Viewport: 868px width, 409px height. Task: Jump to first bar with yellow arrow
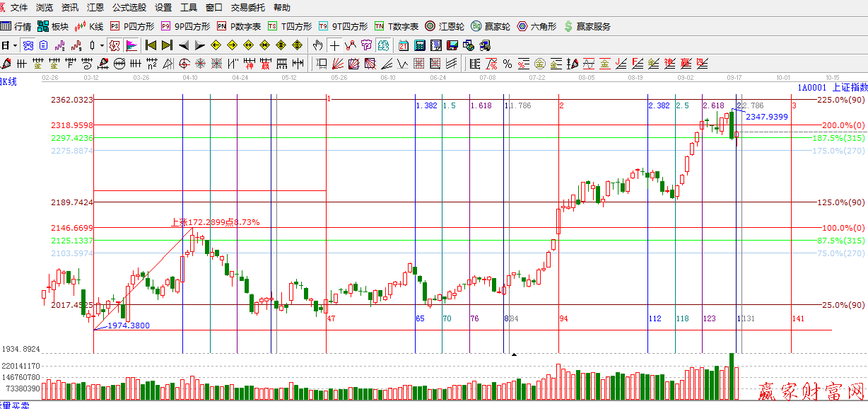coord(151,45)
